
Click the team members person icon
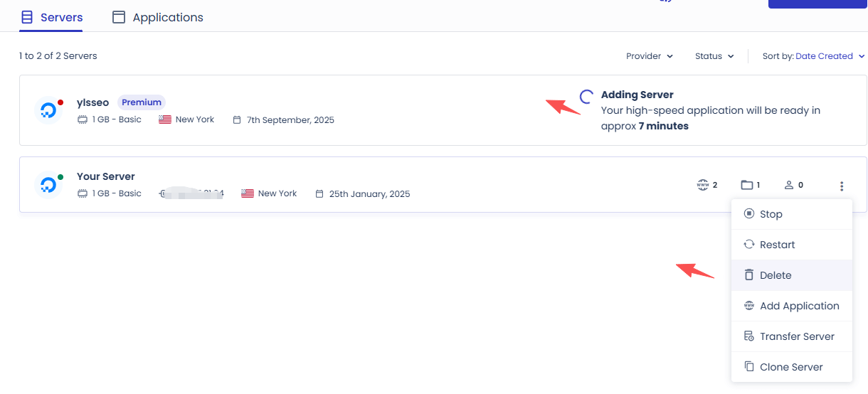click(788, 185)
